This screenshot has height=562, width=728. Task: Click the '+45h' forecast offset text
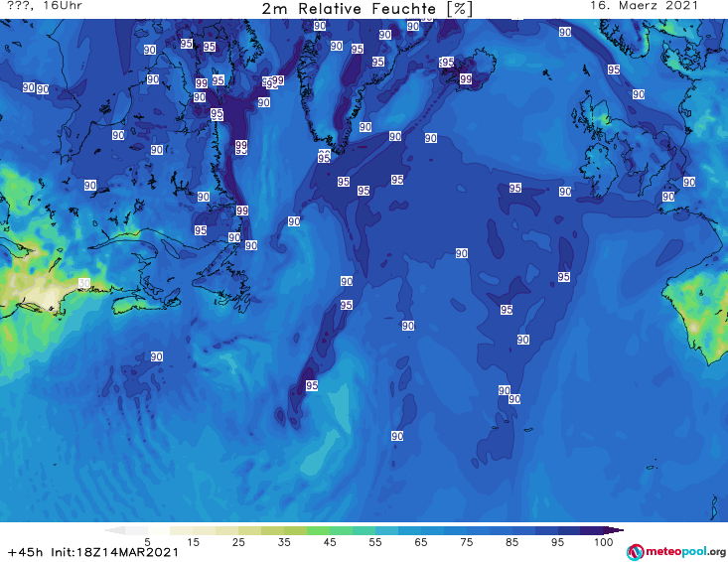pyautogui.click(x=26, y=552)
